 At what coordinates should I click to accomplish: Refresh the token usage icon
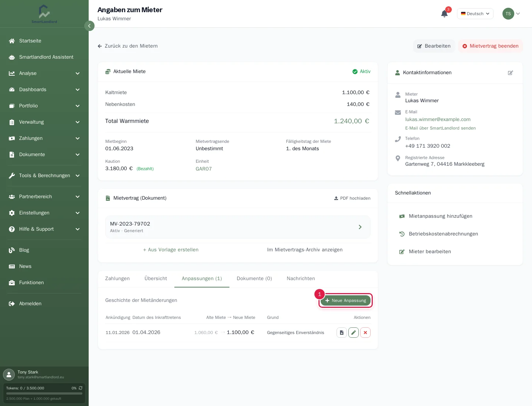81,388
